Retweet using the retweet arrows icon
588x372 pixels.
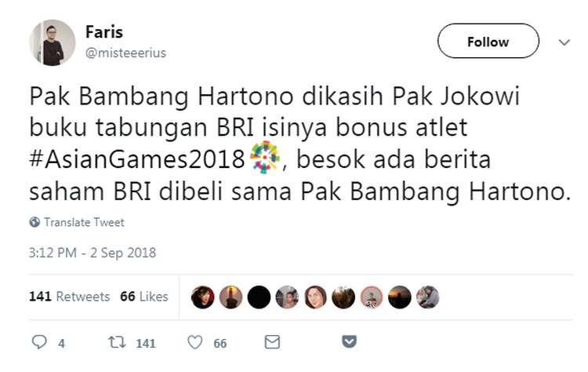(x=117, y=342)
